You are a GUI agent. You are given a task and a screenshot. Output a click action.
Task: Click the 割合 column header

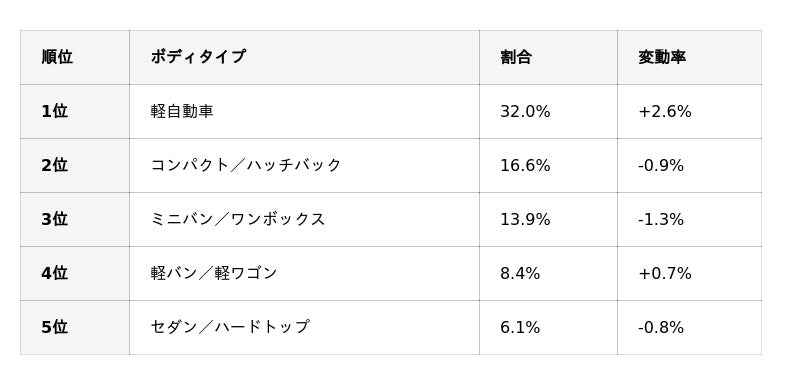coord(548,57)
